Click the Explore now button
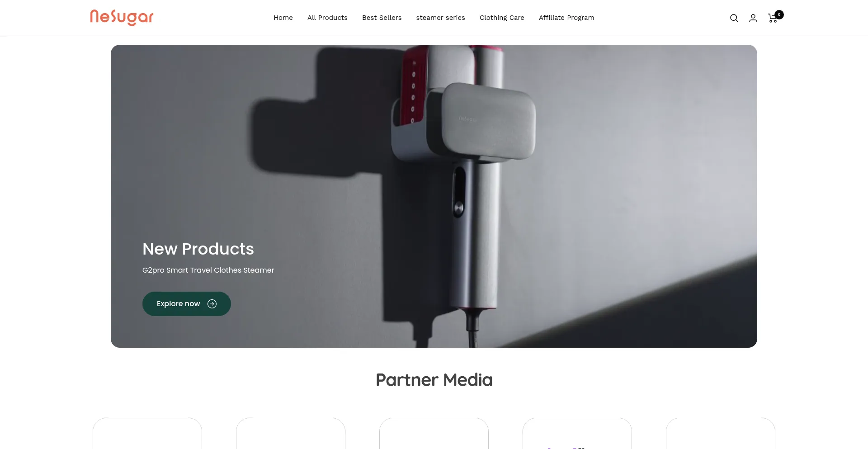868x449 pixels. 187,304
